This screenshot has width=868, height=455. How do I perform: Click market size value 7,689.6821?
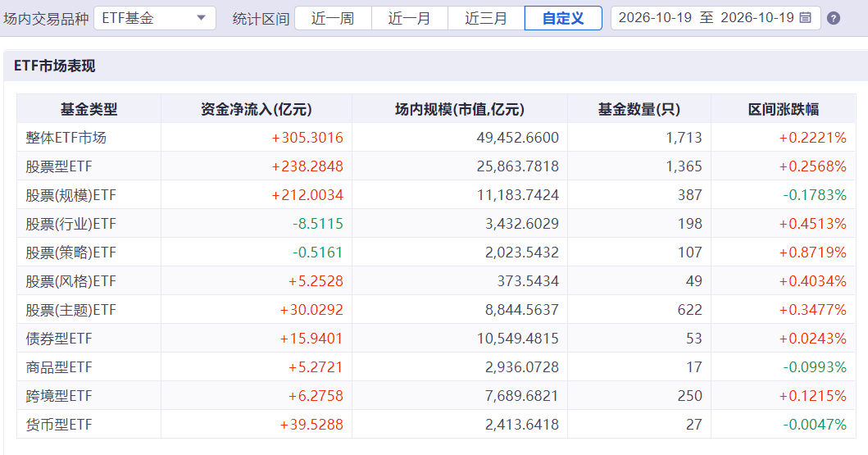tap(522, 396)
